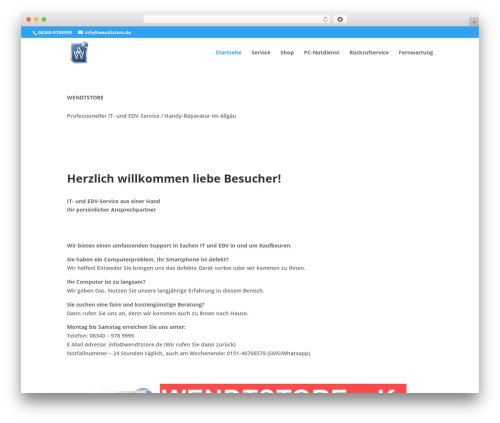Viewport: 500px width, 423px height.
Task: Click the phone icon in top bar
Action: coord(35,33)
